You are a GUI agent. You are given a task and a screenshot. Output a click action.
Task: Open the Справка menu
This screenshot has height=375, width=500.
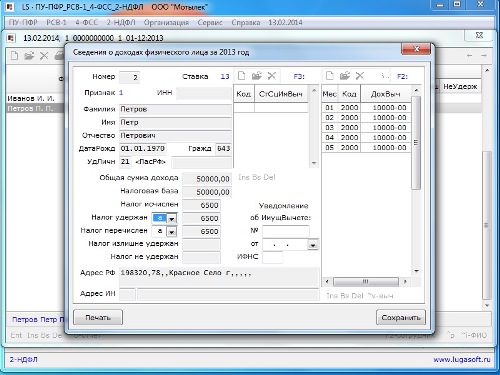246,22
